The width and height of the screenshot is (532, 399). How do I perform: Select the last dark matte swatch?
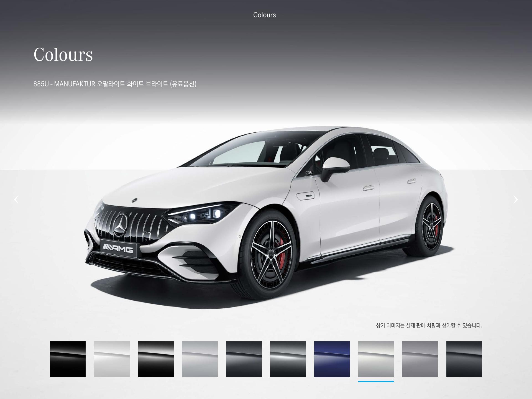pos(464,359)
